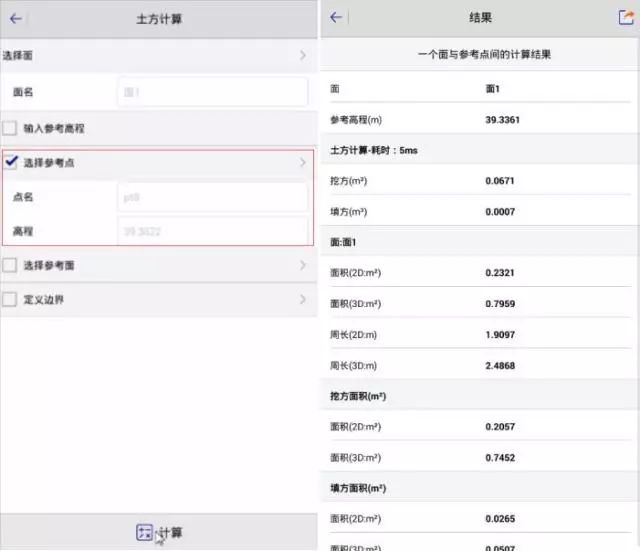Click the 结果 title

pyautogui.click(x=480, y=18)
